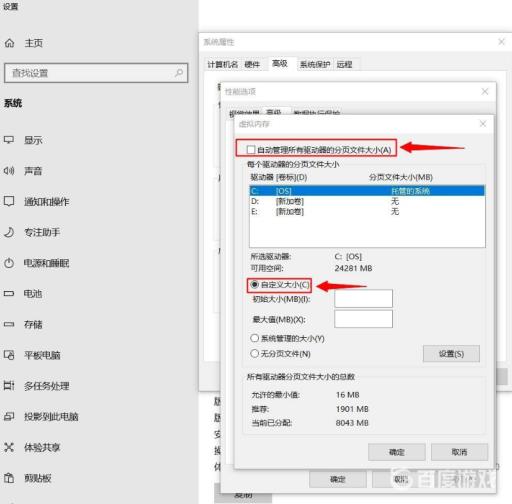Click the Initial size (初始大小) input field
Image resolution: width=512 pixels, height=504 pixels.
click(x=363, y=298)
